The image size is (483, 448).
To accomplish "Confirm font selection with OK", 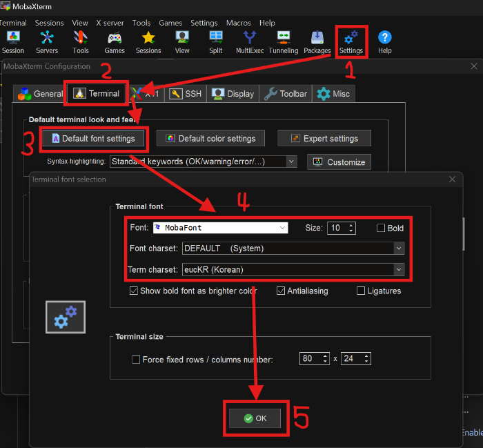I will pyautogui.click(x=255, y=418).
